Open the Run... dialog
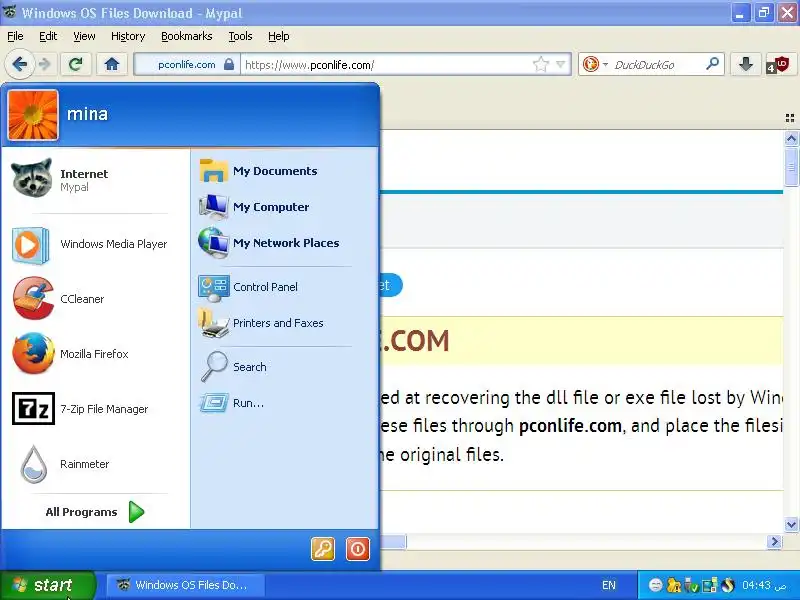The height and width of the screenshot is (600, 800). tap(285, 403)
